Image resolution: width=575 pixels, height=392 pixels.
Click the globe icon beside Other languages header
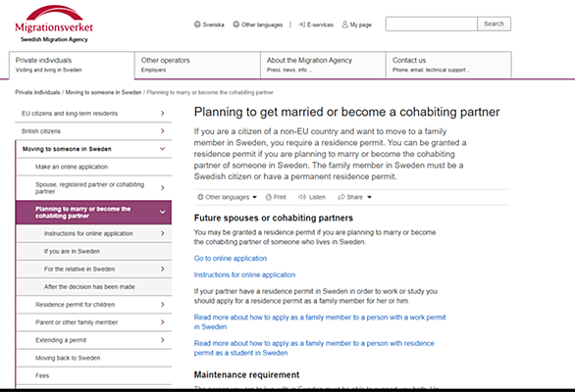[x=236, y=24]
